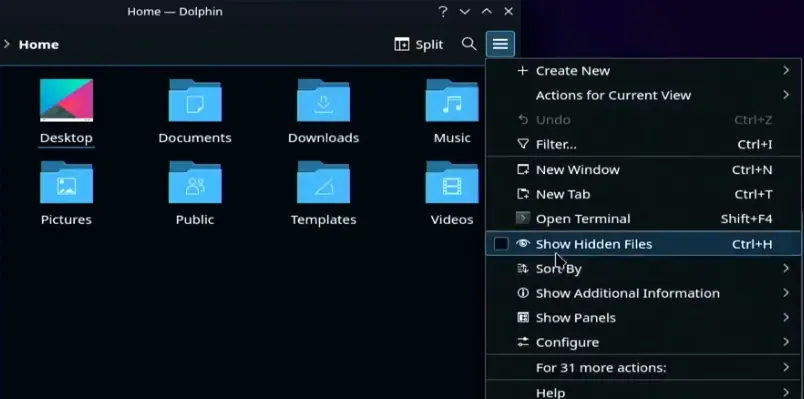This screenshot has width=804, height=399.
Task: Click the Sort By icon
Action: click(522, 268)
